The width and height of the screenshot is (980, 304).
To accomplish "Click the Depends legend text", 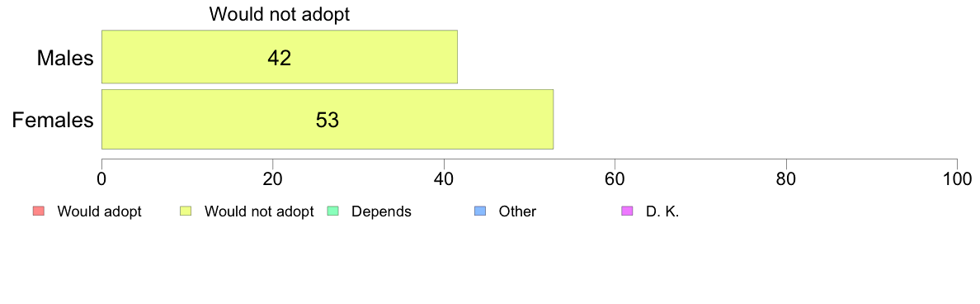I will coord(381,211).
